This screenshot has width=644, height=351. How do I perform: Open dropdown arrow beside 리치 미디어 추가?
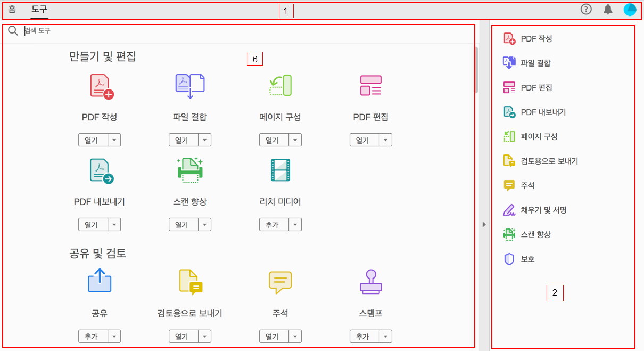[296, 224]
